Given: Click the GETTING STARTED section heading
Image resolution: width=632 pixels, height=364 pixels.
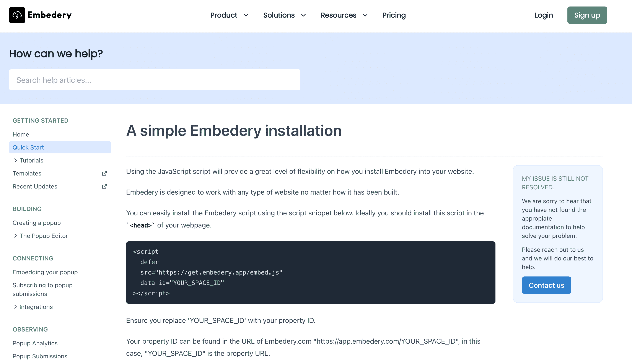Looking at the screenshot, I should 40,120.
